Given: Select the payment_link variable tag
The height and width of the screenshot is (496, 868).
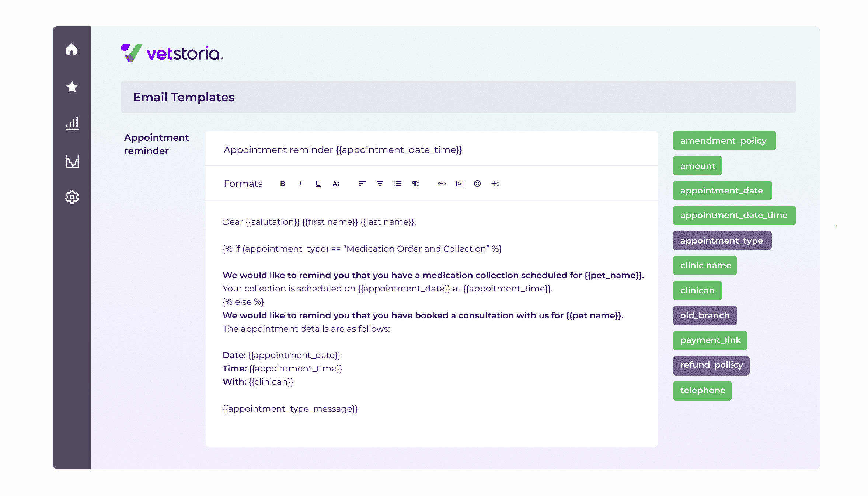Looking at the screenshot, I should coord(711,340).
